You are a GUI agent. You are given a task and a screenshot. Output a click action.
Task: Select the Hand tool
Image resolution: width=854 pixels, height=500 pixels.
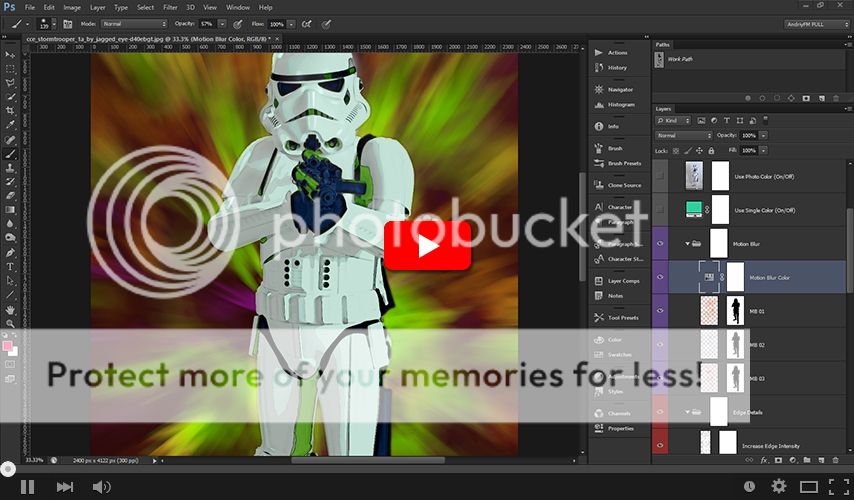tap(11, 310)
